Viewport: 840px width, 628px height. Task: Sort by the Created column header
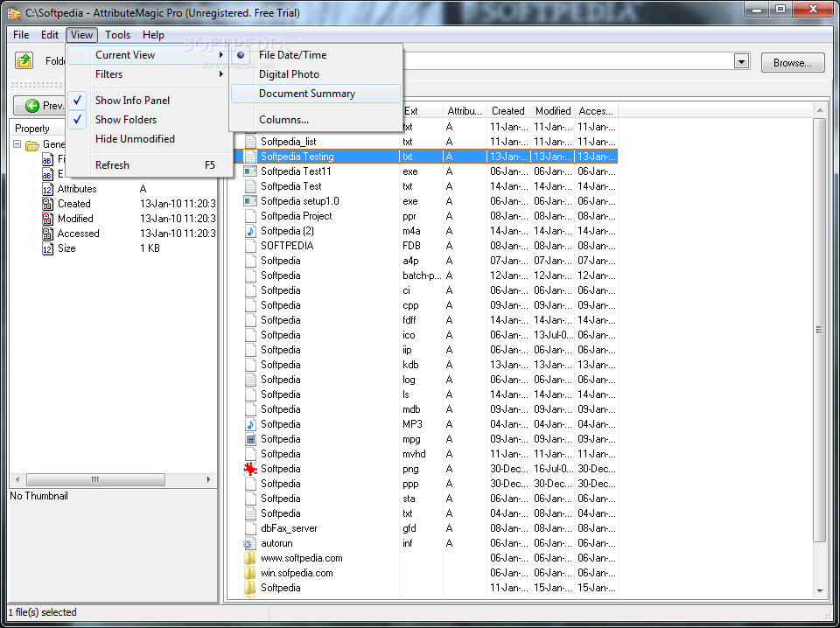coord(508,111)
